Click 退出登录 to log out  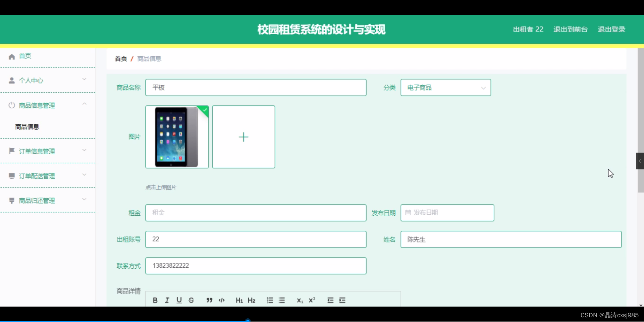tap(611, 29)
